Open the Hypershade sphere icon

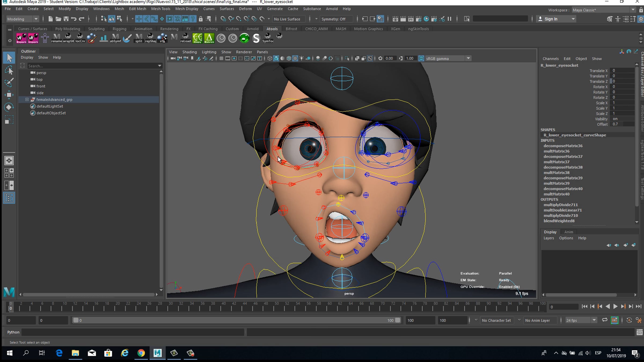[426, 19]
